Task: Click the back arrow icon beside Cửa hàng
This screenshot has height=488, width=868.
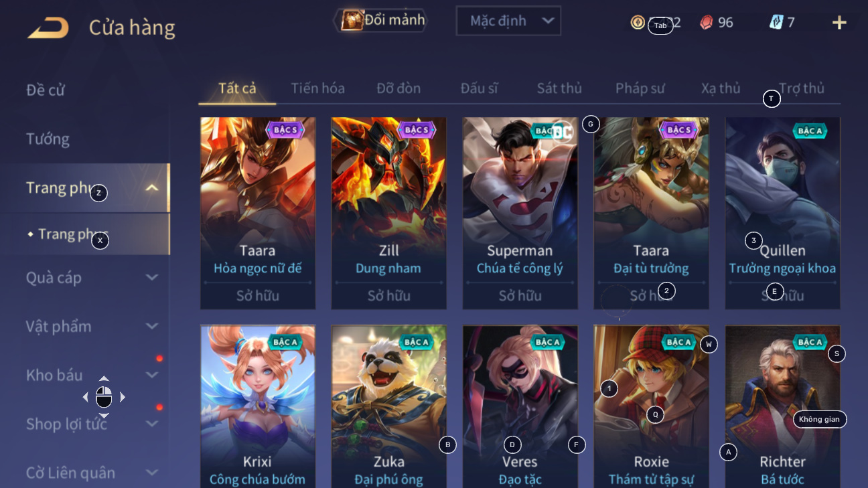Action: 48,27
